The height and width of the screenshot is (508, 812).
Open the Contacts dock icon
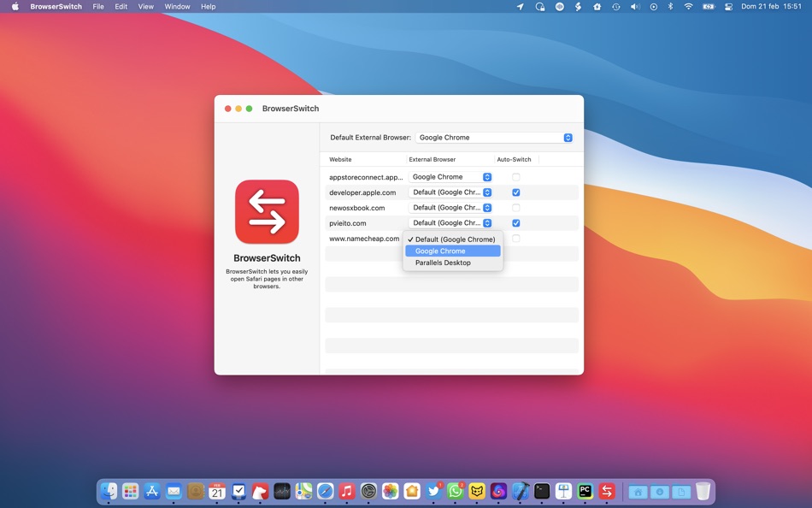click(x=196, y=490)
